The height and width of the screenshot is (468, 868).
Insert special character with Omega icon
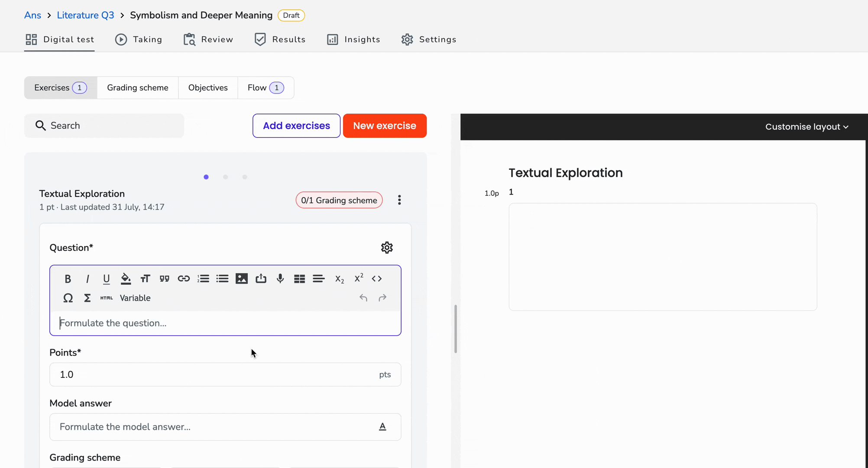pos(68,298)
